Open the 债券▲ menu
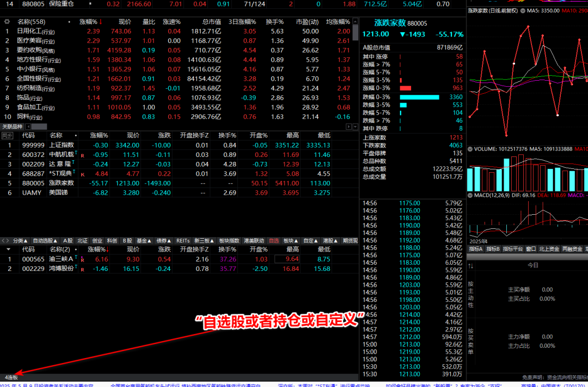Screen dimensions: 588x387 [164, 240]
